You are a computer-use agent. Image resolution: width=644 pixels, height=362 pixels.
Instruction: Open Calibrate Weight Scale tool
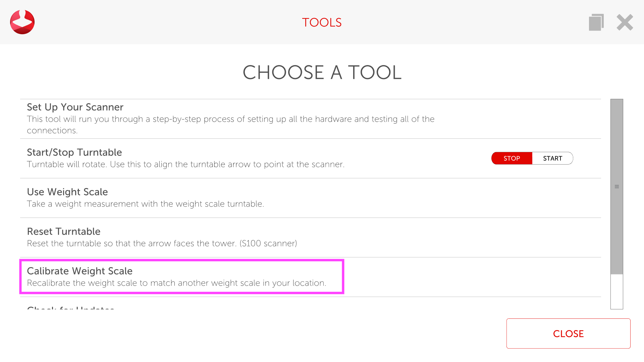[80, 271]
